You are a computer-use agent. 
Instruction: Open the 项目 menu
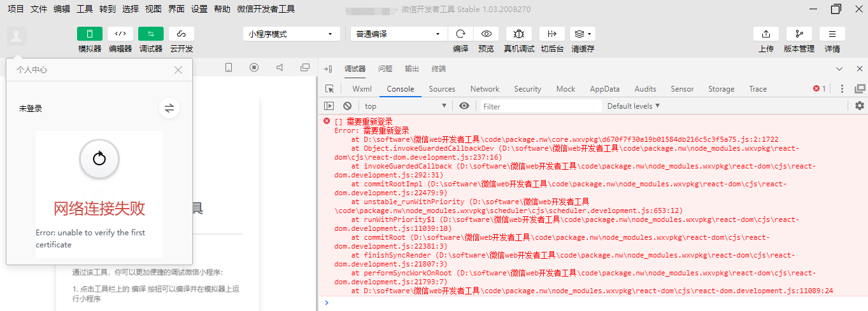pyautogui.click(x=16, y=9)
